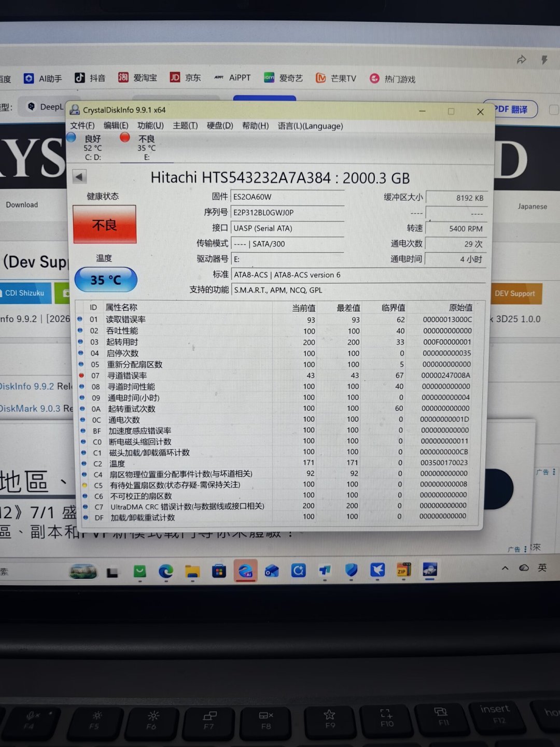Click the 属性名称 column header

pos(121,308)
